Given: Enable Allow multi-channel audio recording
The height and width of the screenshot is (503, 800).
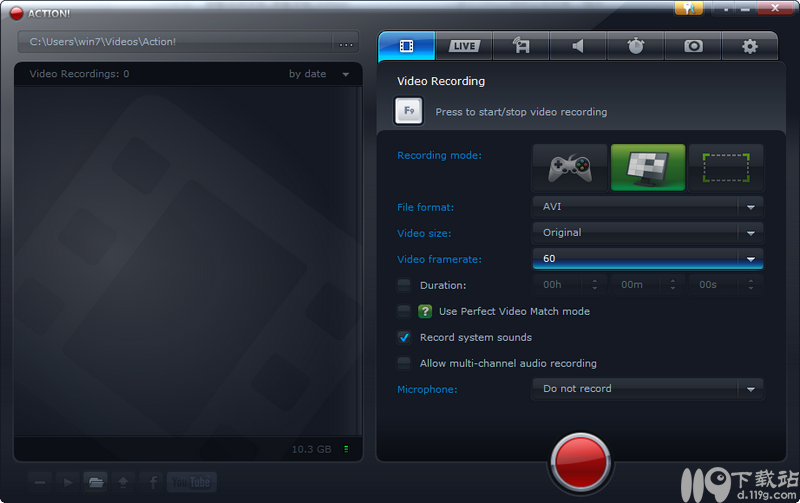Looking at the screenshot, I should pyautogui.click(x=404, y=363).
